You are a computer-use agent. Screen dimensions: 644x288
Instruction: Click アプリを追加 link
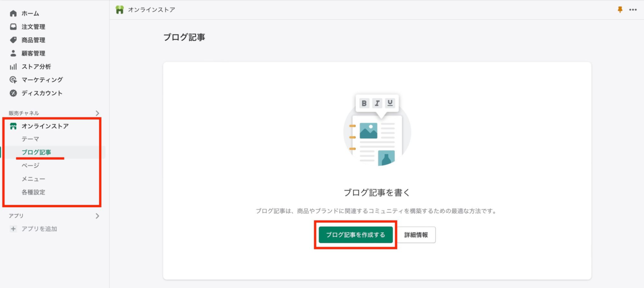coord(39,229)
